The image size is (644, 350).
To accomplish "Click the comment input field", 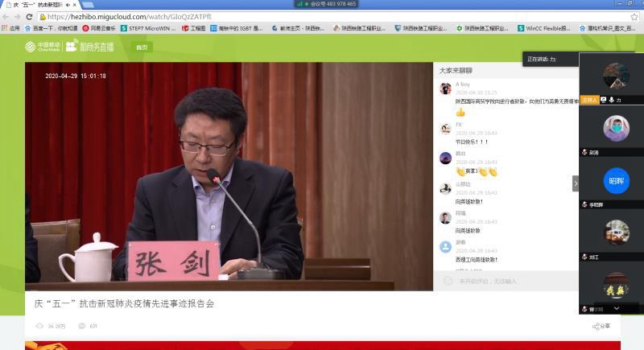I will [507, 281].
